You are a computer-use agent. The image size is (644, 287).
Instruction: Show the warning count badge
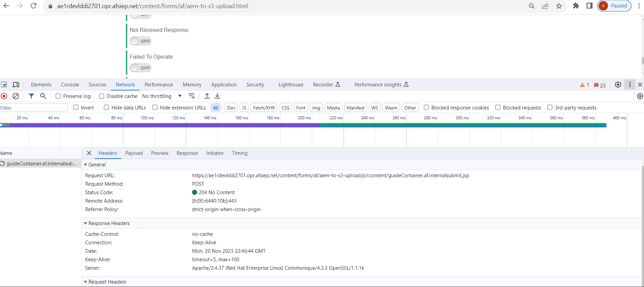point(585,85)
